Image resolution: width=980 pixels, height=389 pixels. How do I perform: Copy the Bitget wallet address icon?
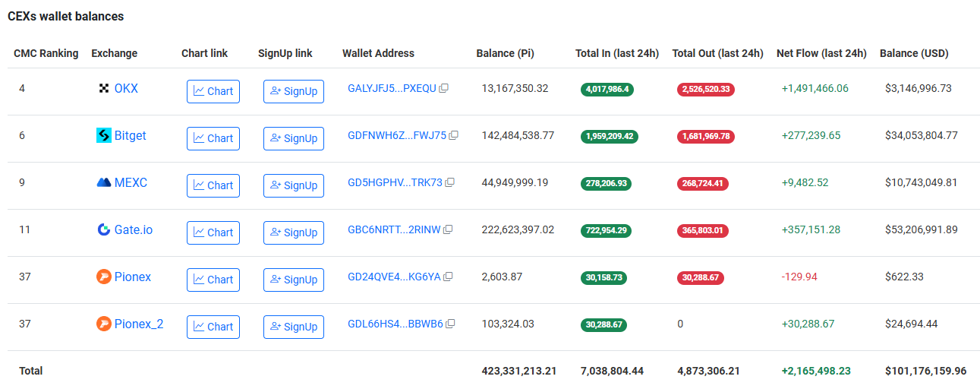[x=454, y=135]
